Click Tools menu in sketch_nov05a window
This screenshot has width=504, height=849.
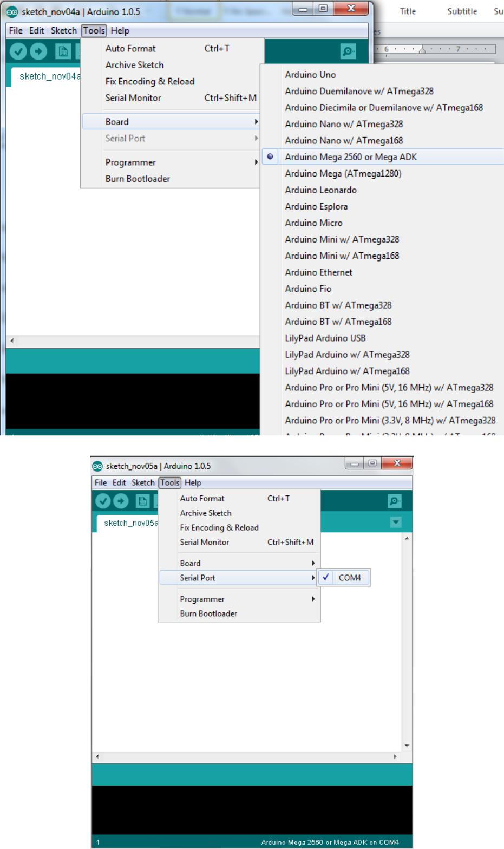coord(170,482)
